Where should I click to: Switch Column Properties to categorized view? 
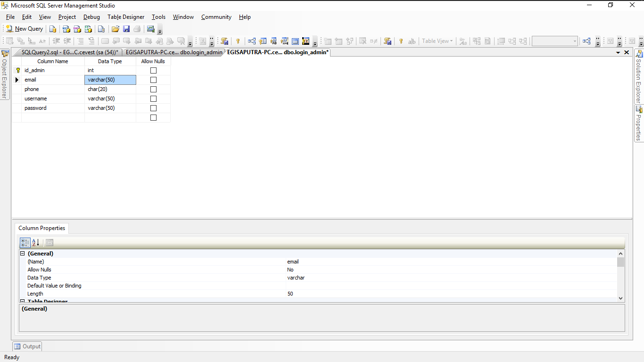(x=25, y=242)
